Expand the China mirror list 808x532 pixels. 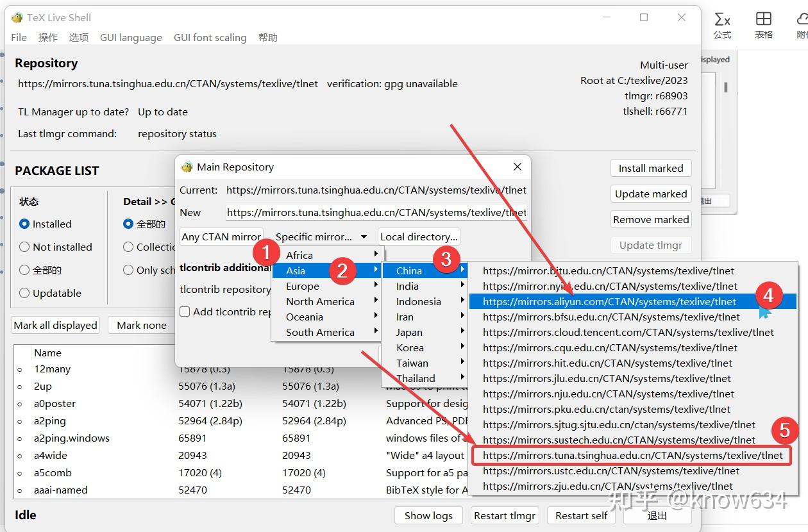click(425, 270)
